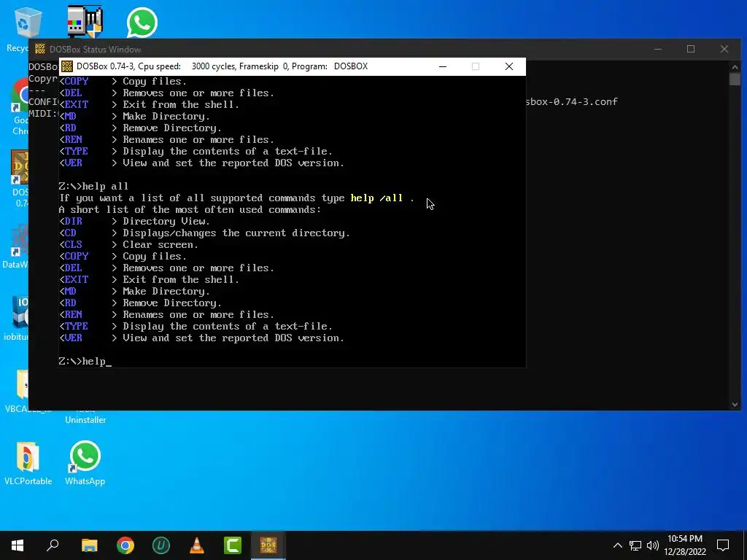The width and height of the screenshot is (747, 560).
Task: Click 'sbox-0.74-3.conf' text in Status Window
Action: [x=572, y=101]
